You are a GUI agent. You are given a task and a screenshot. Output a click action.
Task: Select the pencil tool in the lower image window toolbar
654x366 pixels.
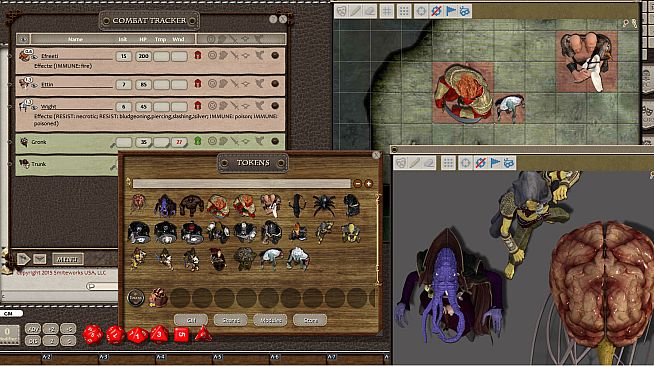point(415,163)
